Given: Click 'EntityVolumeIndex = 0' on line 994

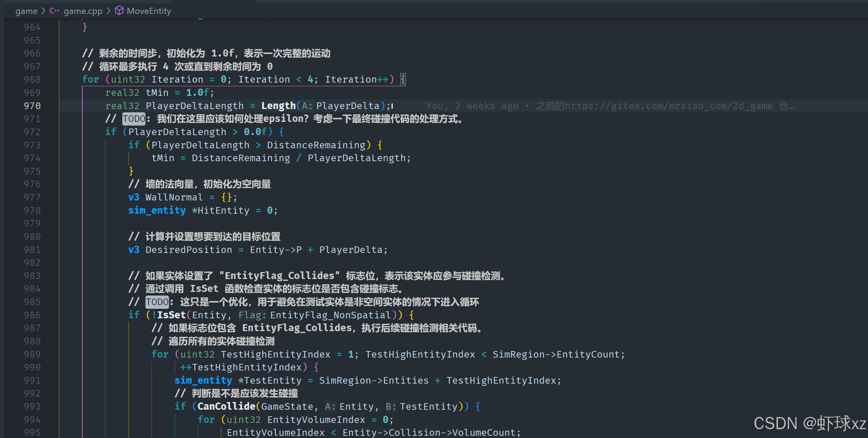Looking at the screenshot, I should pyautogui.click(x=328, y=420).
